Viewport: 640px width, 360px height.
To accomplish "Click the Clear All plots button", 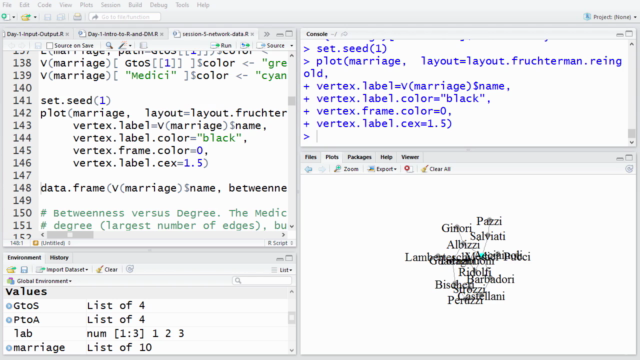I will tap(436, 169).
